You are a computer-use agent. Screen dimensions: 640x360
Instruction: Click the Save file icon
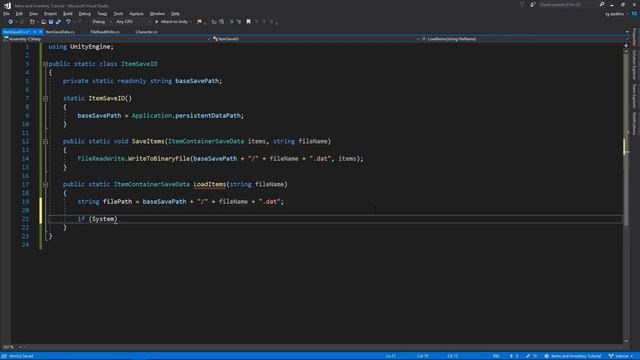pos(51,22)
